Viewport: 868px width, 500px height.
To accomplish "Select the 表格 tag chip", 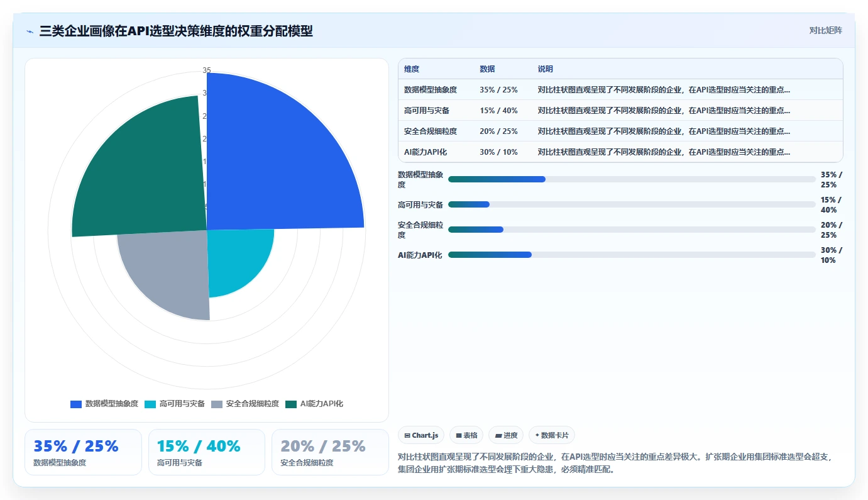I will point(466,435).
